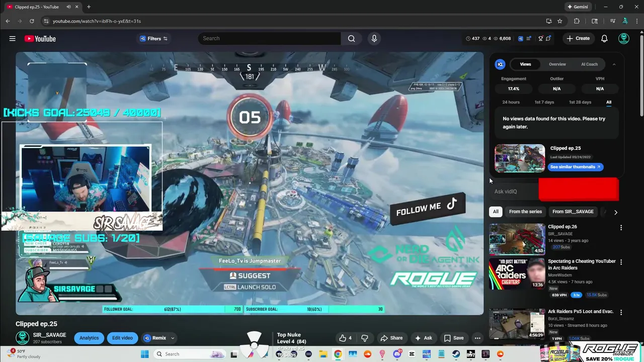Open the vidIQ chat bubble icon in header
644x362 pixels.
[548, 39]
